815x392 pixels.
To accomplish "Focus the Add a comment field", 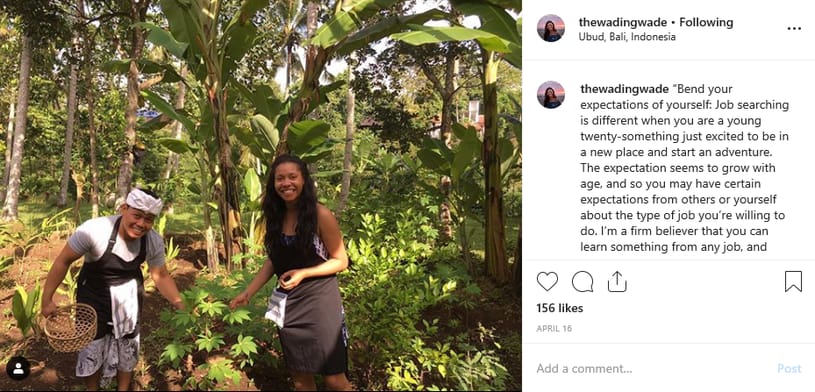I will (x=652, y=369).
